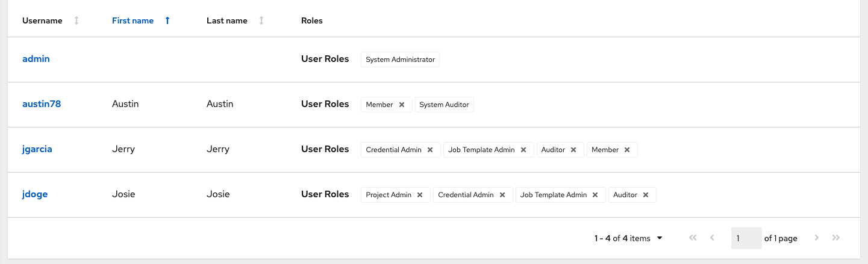The width and height of the screenshot is (868, 264).
Task: Remove Job Template Admin role from jgarcia
Action: tap(523, 150)
